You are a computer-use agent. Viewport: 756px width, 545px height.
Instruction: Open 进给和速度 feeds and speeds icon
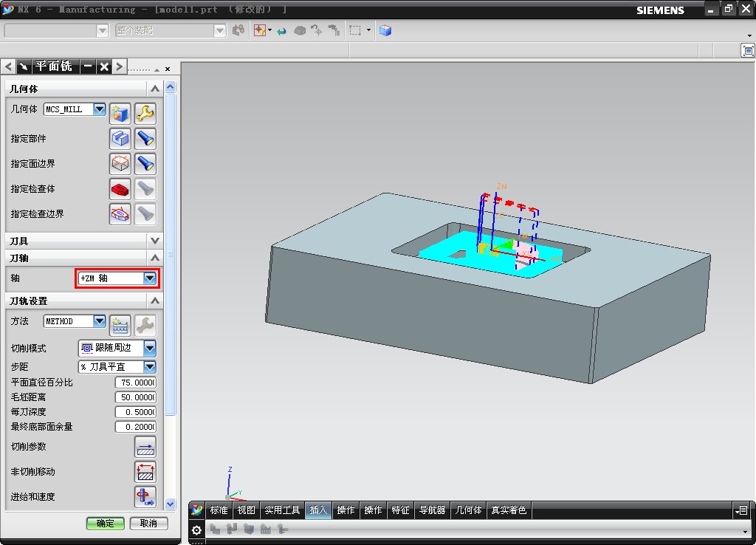pos(145,497)
